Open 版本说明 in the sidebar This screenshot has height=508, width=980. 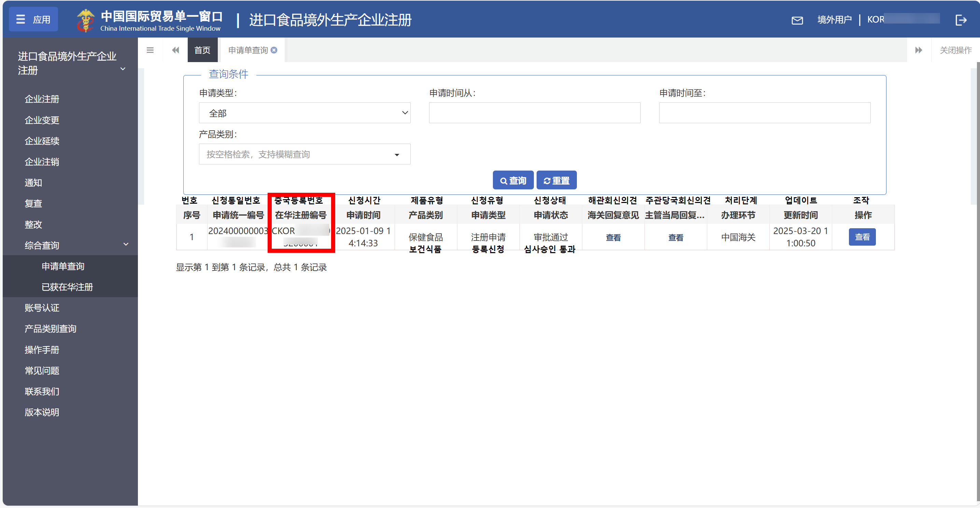[42, 412]
